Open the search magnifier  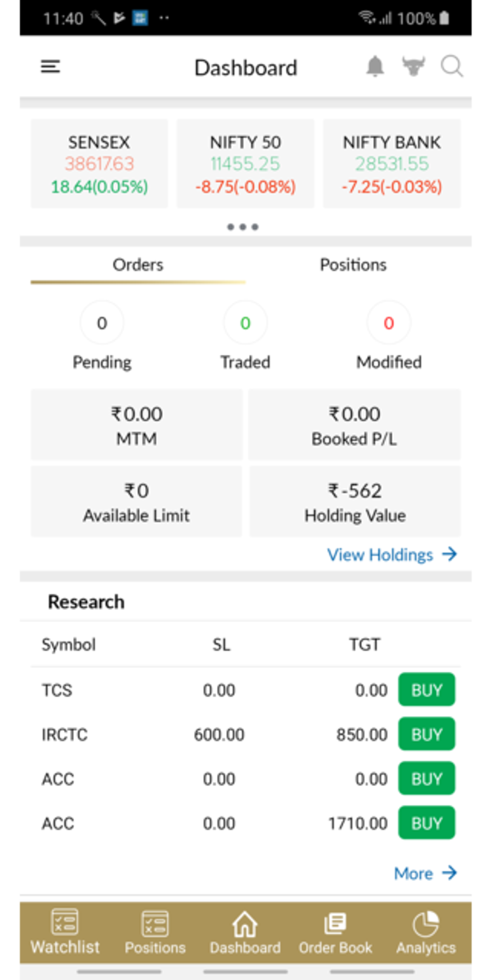pyautogui.click(x=452, y=67)
